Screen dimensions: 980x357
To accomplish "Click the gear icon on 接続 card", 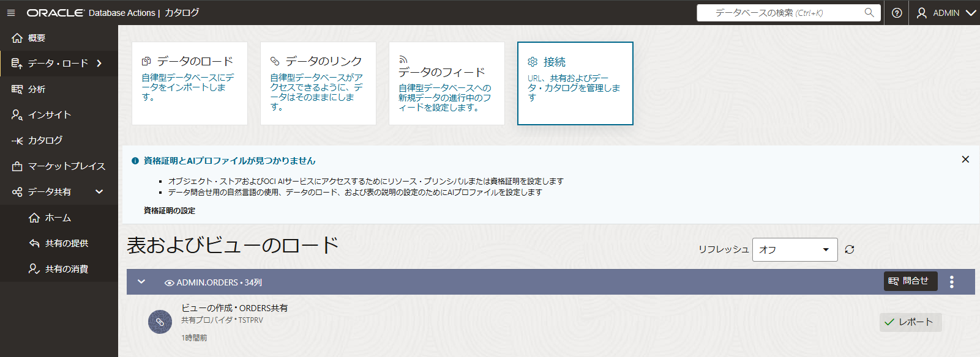I will (533, 62).
